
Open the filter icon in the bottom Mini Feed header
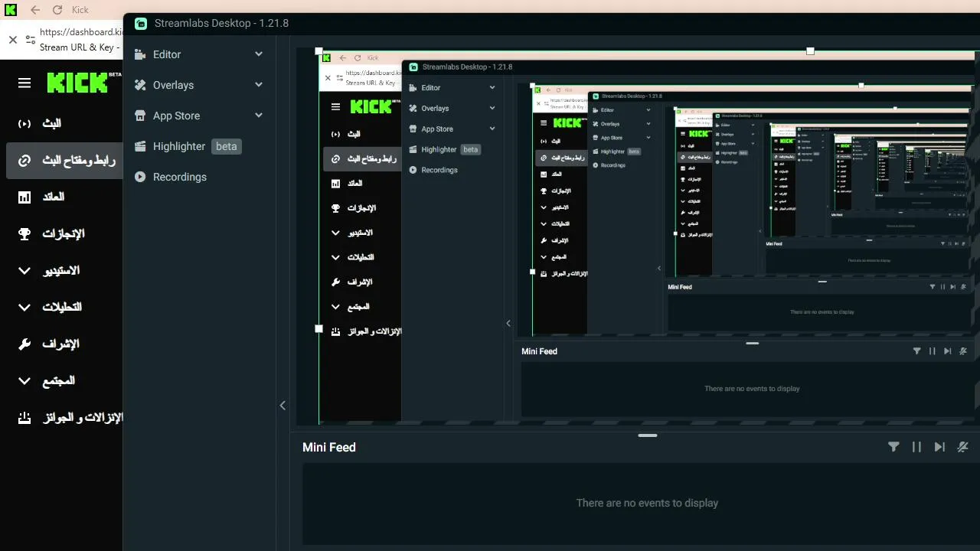pos(893,447)
